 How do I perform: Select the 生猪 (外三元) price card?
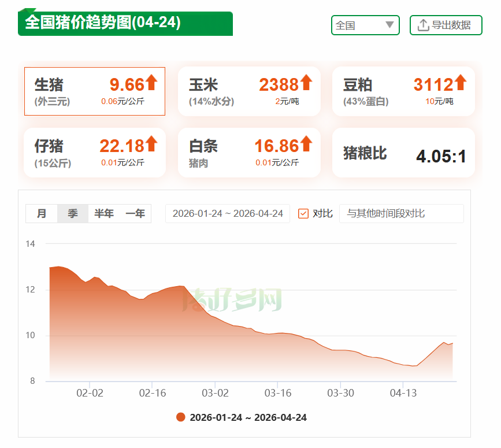[95, 91]
